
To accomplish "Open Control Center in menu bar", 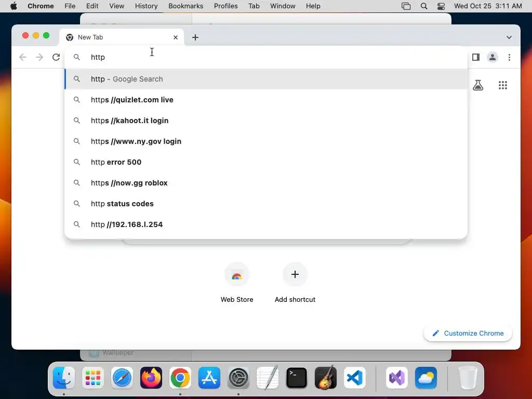I will pos(441,6).
